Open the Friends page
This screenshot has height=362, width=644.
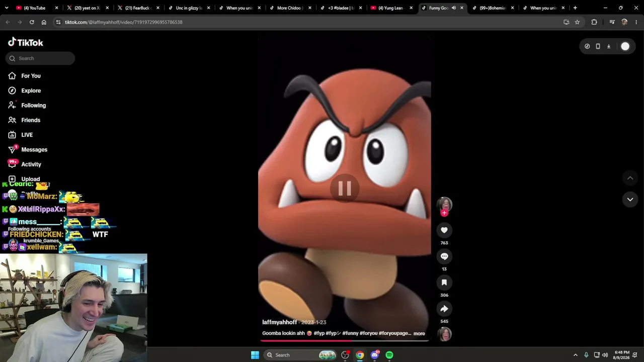coord(24,120)
